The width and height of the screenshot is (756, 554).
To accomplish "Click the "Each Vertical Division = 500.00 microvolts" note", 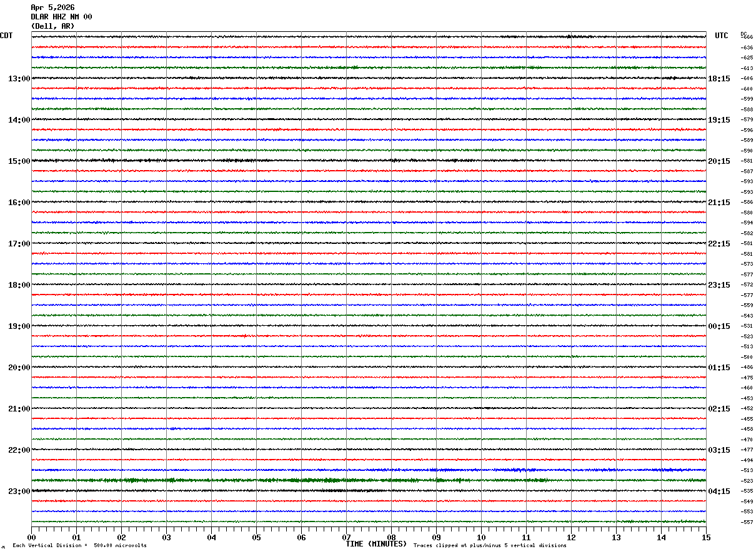I will click(80, 545).
